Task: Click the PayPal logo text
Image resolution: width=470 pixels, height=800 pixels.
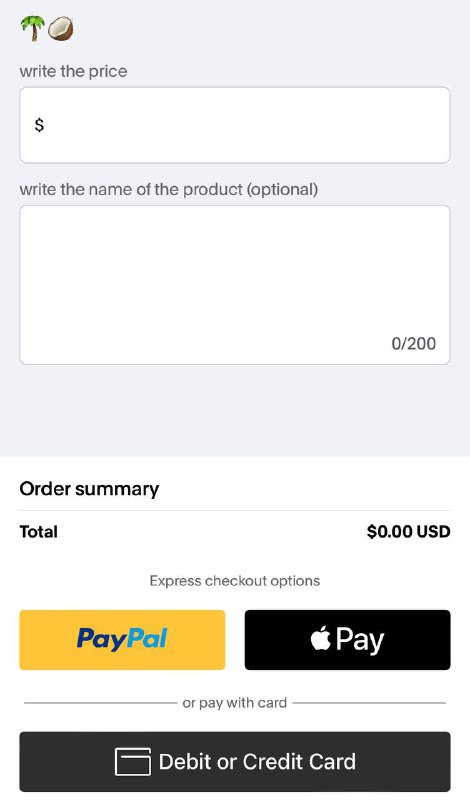Action: tap(122, 639)
